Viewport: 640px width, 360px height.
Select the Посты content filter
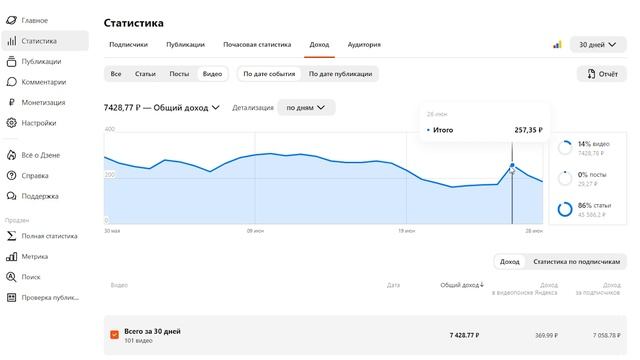179,74
